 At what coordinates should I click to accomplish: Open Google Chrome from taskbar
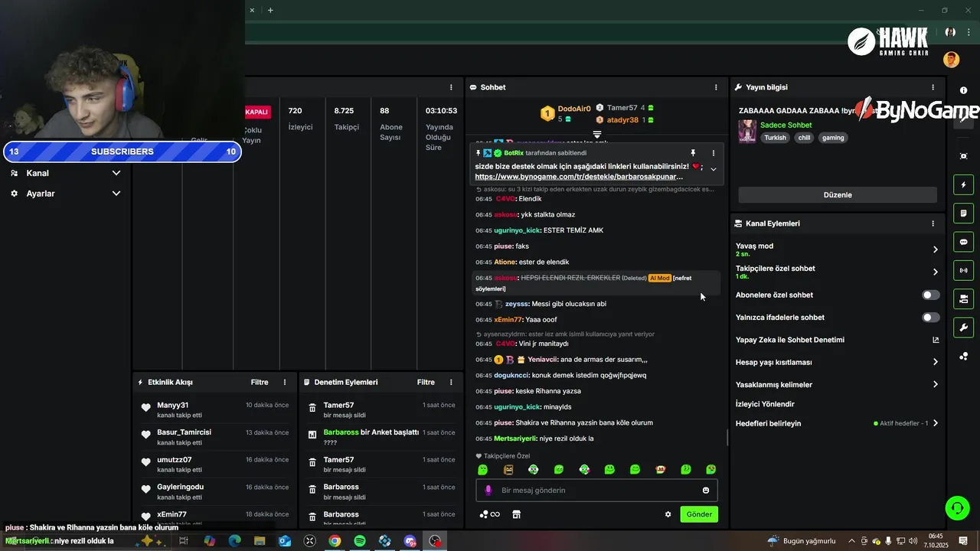point(335,541)
